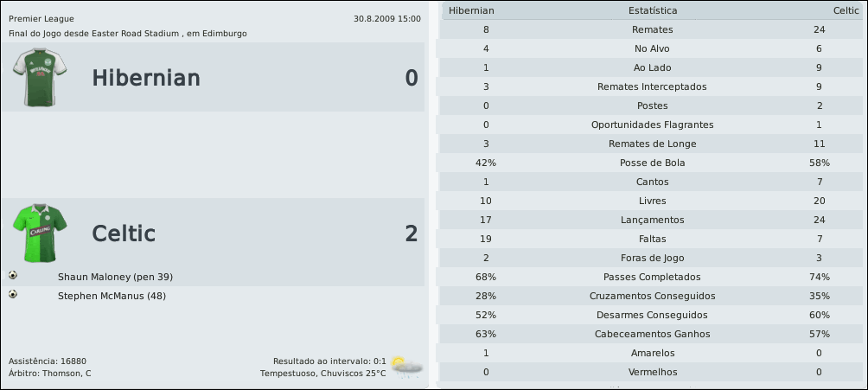Click the Assistência 16880 attendance text
The image size is (868, 390).
[47, 361]
